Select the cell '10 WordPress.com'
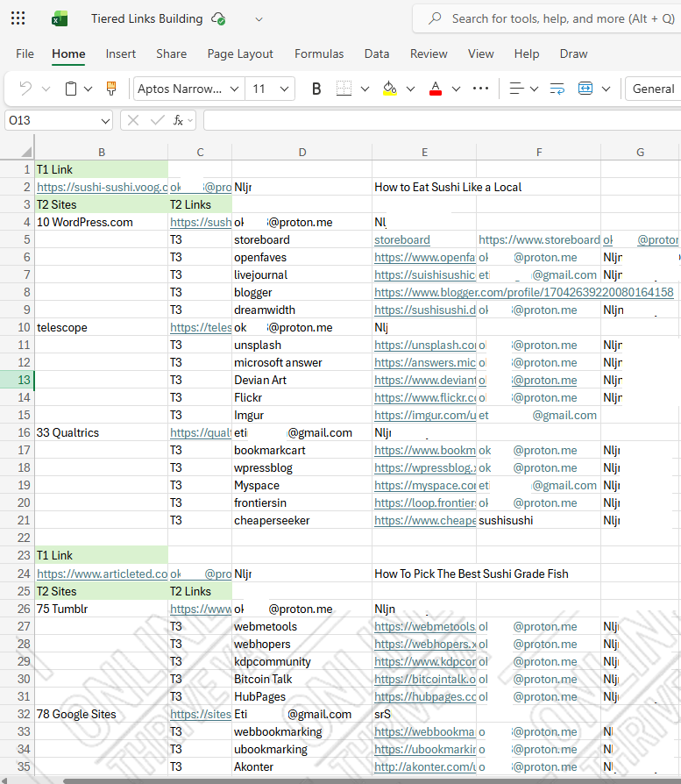 102,222
